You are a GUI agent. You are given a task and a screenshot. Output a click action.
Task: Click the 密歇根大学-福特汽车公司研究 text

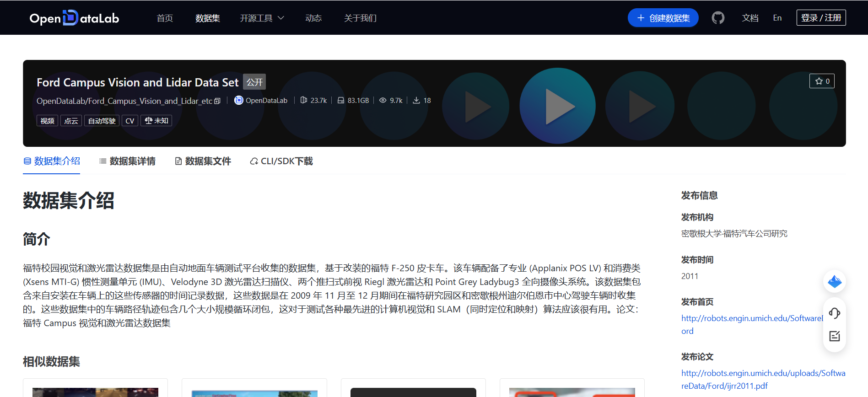pos(734,234)
